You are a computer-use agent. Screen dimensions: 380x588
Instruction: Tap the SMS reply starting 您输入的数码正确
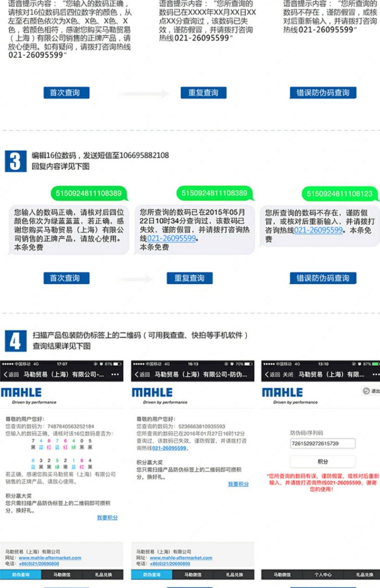pyautogui.click(x=69, y=230)
